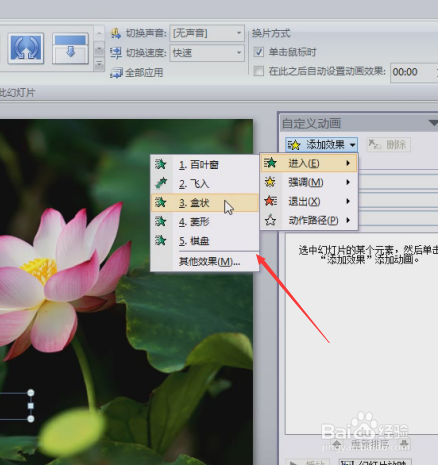Viewport: 438px width, 465px height.
Task: Expand the 进入 submenu arrow
Action: [x=348, y=163]
